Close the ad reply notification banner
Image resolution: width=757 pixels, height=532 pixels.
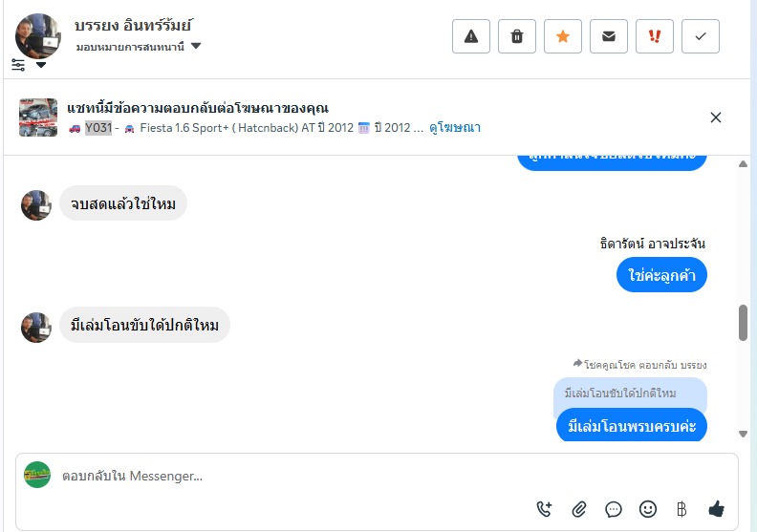click(716, 117)
